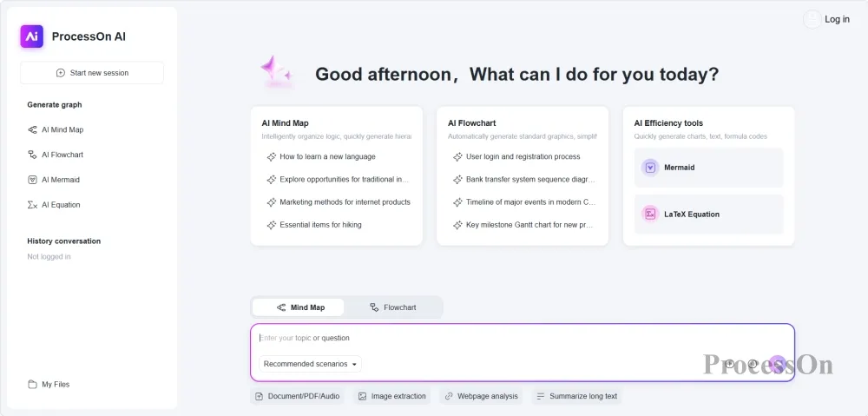Viewport: 868px width, 416px height.
Task: Click the My Files folder icon
Action: coord(32,385)
